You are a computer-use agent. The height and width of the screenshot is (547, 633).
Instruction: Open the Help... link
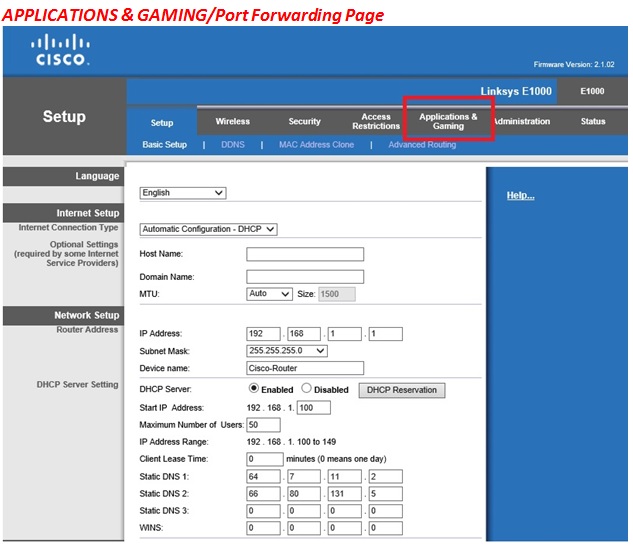[x=520, y=196]
